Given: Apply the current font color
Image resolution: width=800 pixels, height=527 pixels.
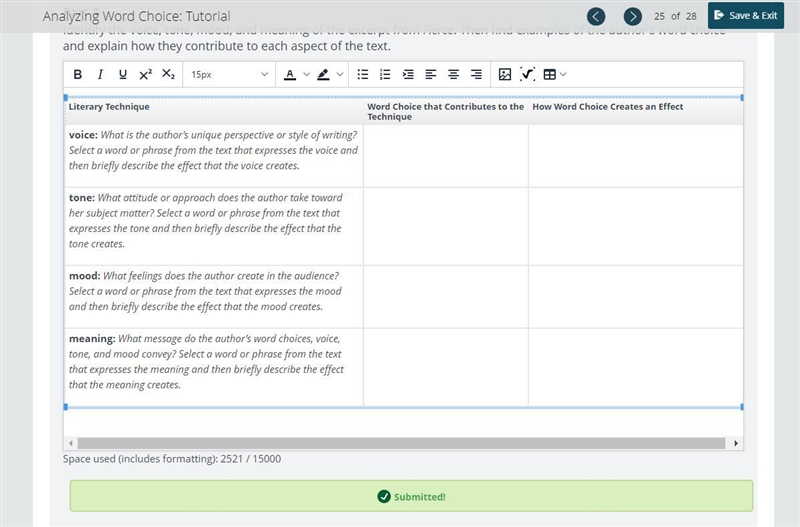Looking at the screenshot, I should pos(290,74).
